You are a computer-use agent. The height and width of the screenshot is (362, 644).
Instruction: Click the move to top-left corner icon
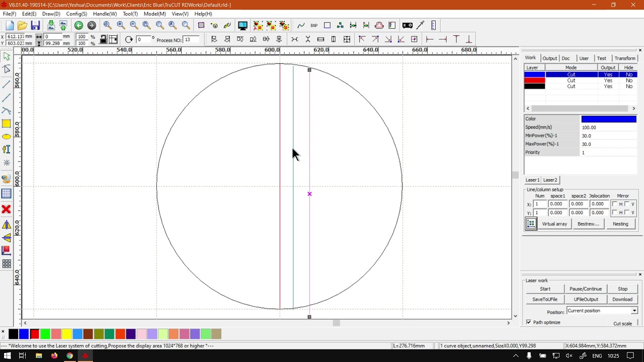362,39
